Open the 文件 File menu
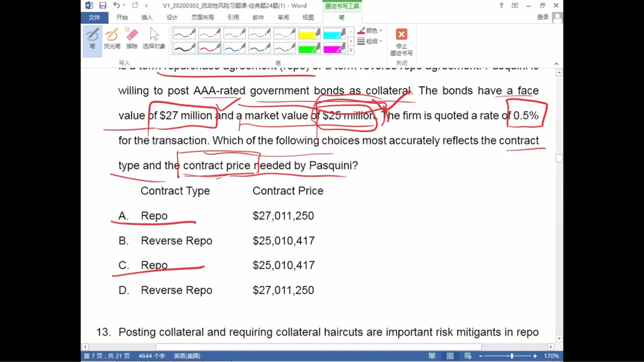Viewport: 644px width, 362px height. [x=94, y=18]
